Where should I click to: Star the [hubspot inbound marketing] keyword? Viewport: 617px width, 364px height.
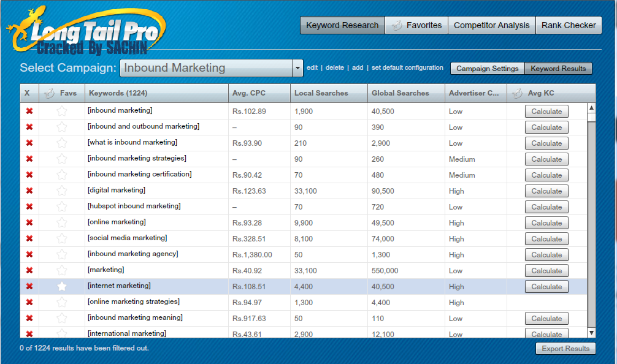tap(62, 207)
